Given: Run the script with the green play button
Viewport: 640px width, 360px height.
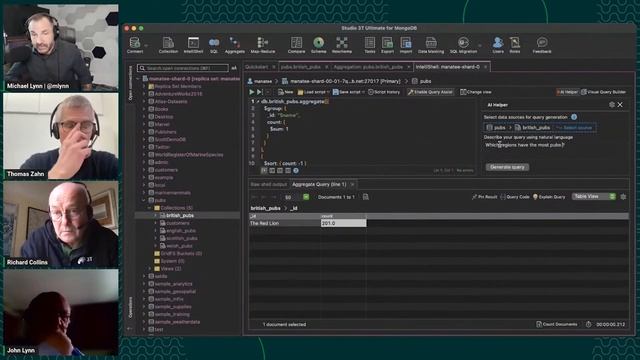Looking at the screenshot, I should click(x=252, y=92).
